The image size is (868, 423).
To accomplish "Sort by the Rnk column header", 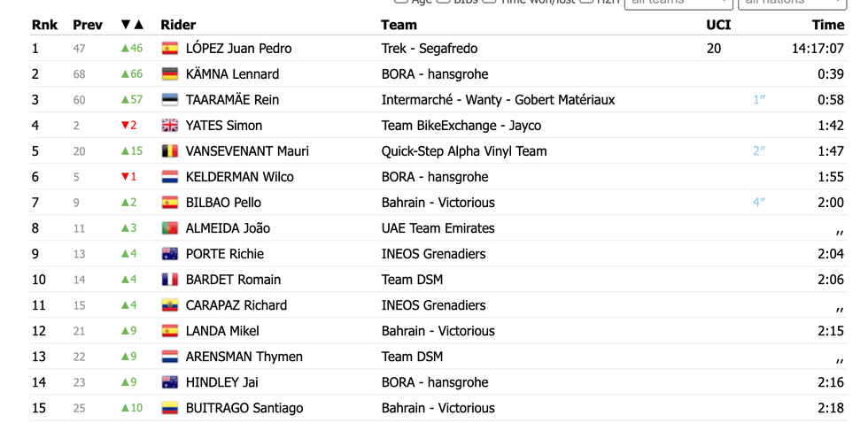I will pos(45,25).
